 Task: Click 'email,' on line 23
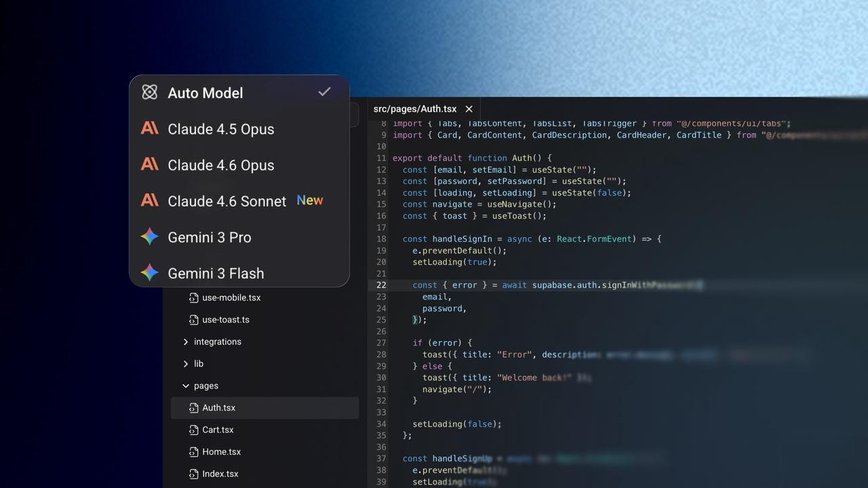pyautogui.click(x=437, y=296)
